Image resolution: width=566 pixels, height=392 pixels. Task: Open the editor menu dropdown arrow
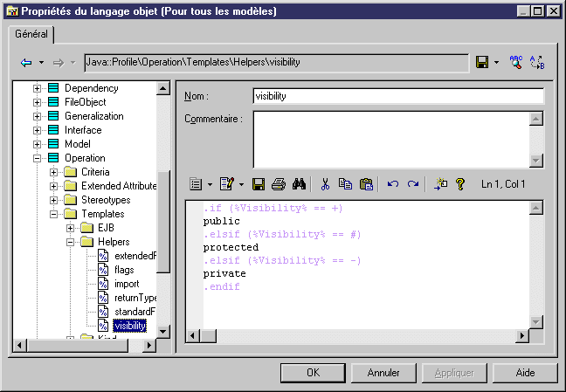pyautogui.click(x=210, y=184)
